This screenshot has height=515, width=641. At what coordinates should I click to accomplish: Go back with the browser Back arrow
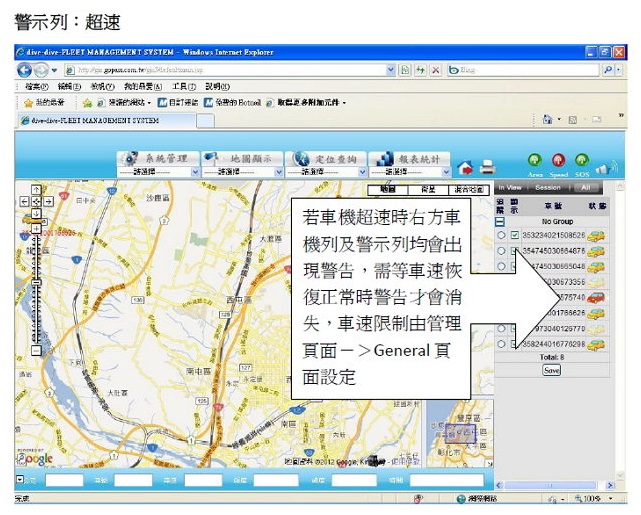pos(24,70)
